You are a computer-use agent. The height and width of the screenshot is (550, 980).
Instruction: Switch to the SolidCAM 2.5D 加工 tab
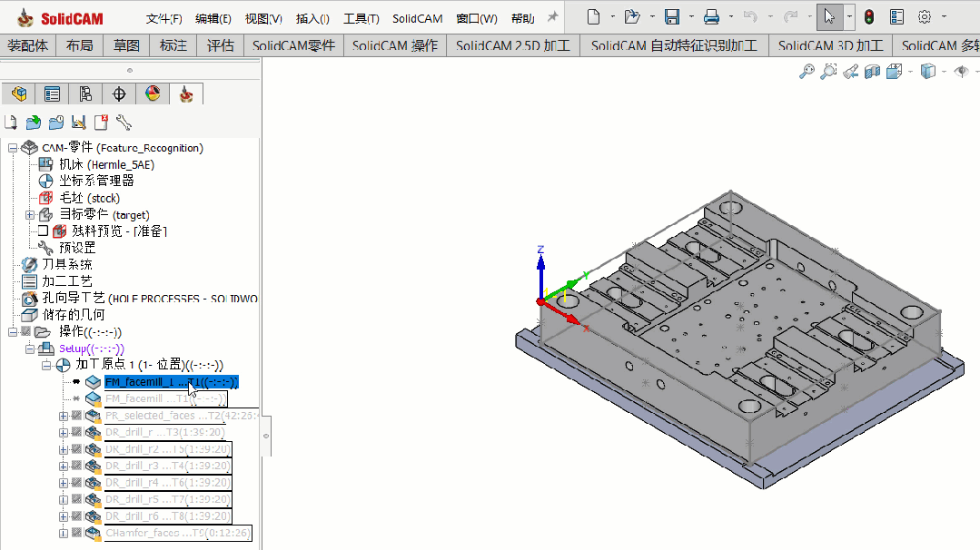513,45
